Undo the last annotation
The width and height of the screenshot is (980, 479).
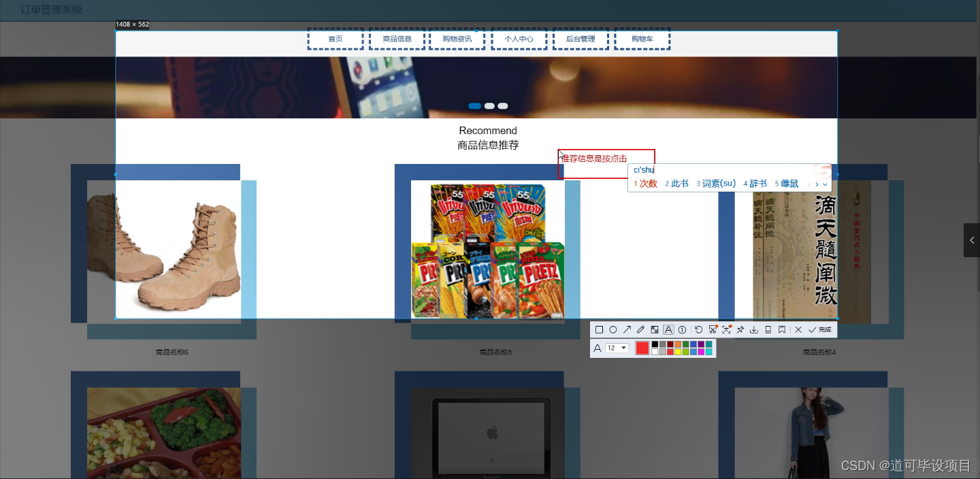(698, 329)
